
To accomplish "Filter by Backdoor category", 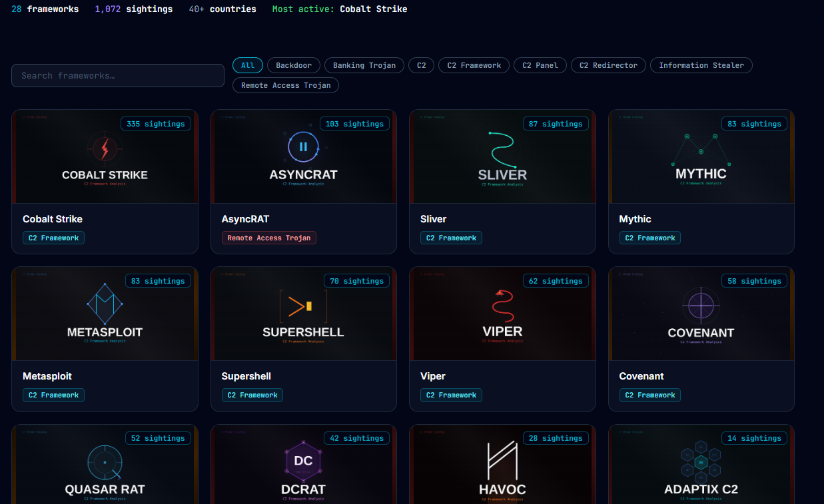I will click(294, 65).
